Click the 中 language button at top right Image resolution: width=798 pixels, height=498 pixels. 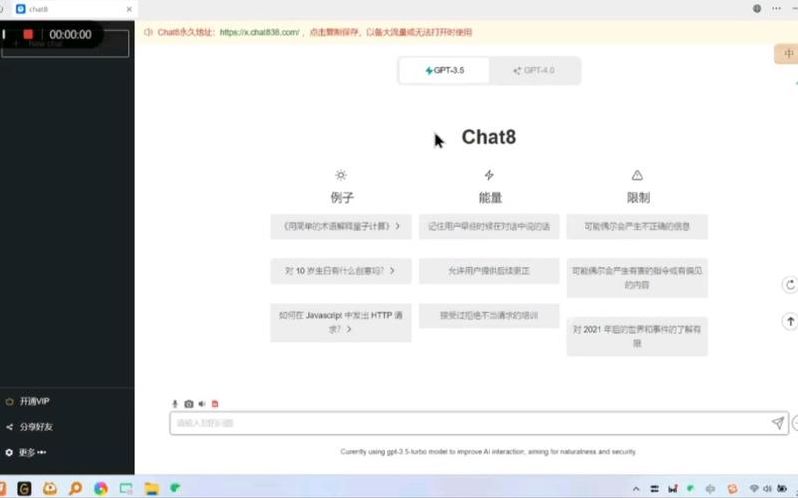click(787, 54)
